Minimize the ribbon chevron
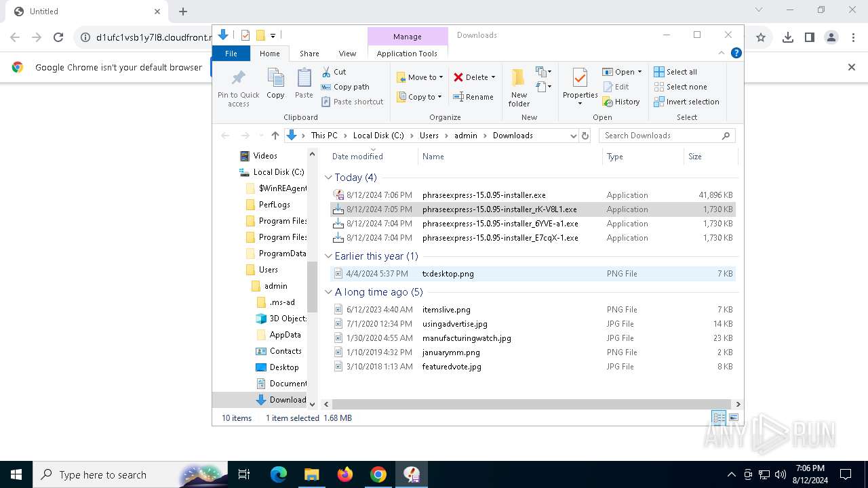Viewport: 868px width, 488px height. (x=722, y=53)
